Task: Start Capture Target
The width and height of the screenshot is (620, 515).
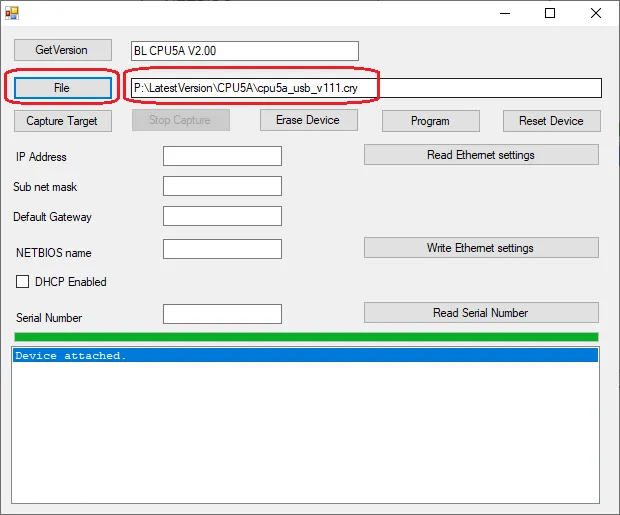Action: coord(63,121)
